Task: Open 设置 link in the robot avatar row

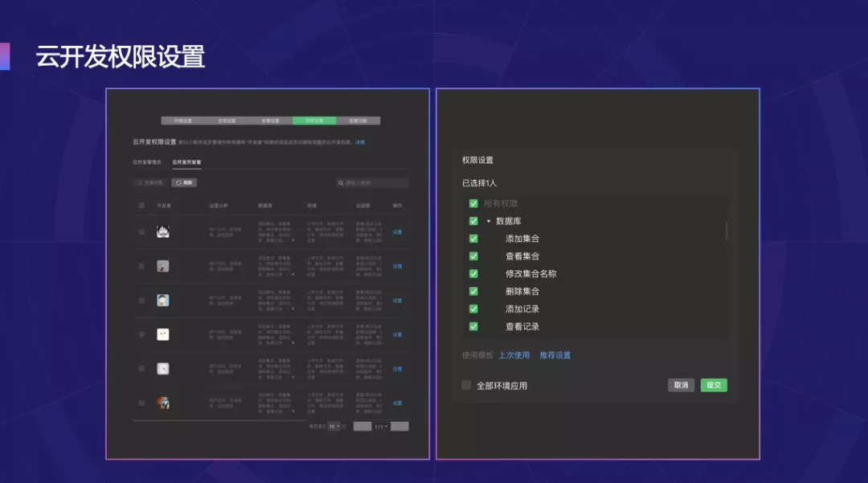Action: (x=398, y=403)
